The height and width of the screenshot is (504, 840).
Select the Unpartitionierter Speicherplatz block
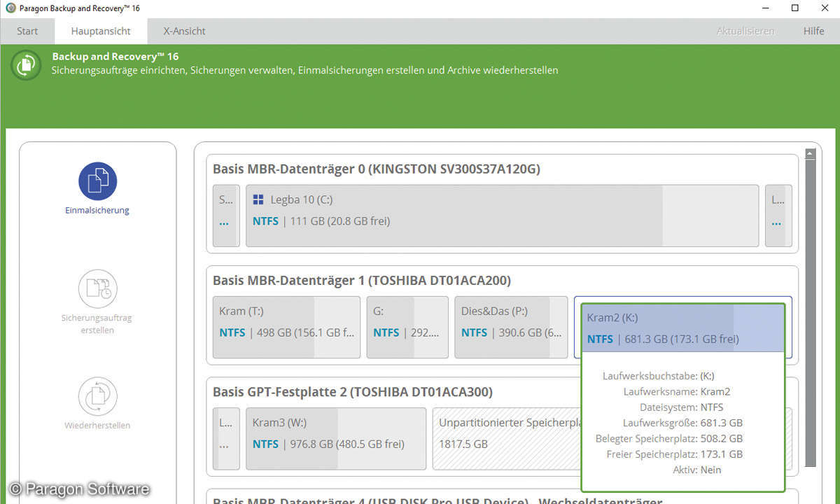[506, 439]
